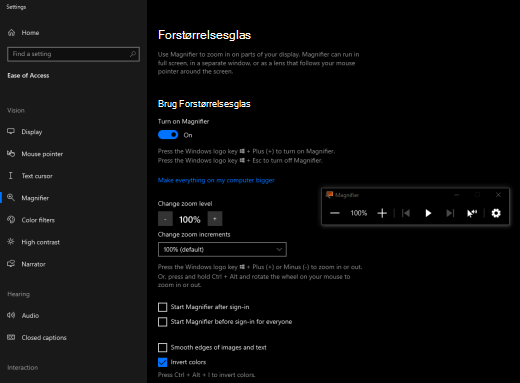Select Mouse pointer in the sidebar
The width and height of the screenshot is (520, 383).
pyautogui.click(x=42, y=154)
